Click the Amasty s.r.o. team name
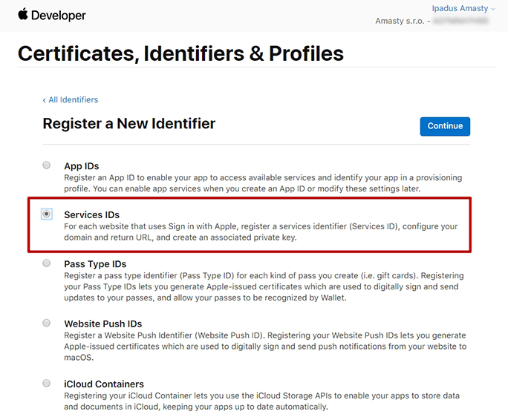 tap(400, 21)
